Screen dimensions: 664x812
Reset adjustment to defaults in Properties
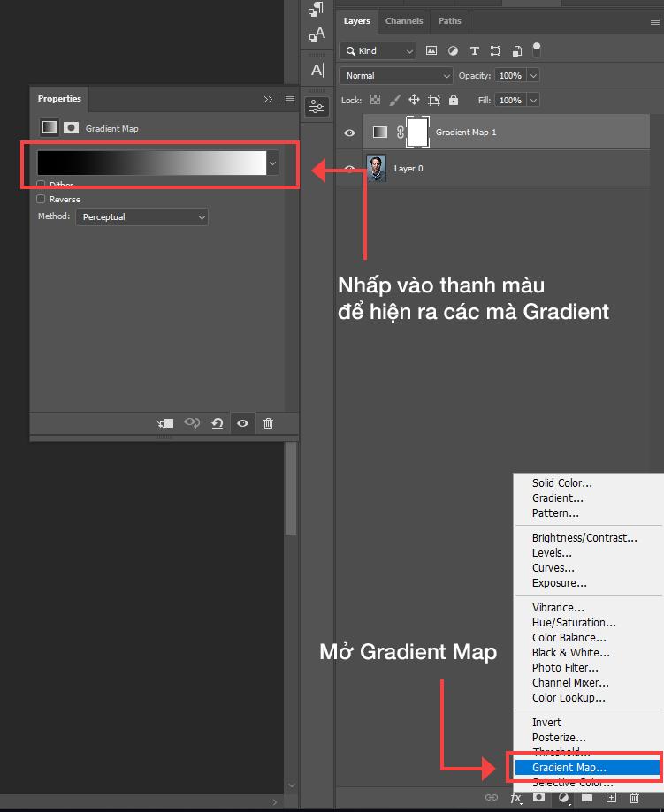(x=218, y=423)
